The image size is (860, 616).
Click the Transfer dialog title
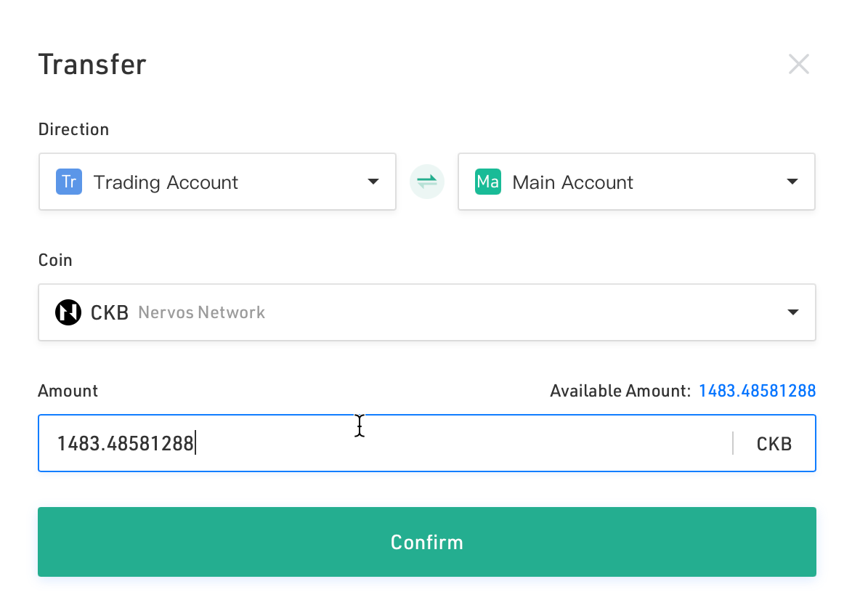pos(92,64)
